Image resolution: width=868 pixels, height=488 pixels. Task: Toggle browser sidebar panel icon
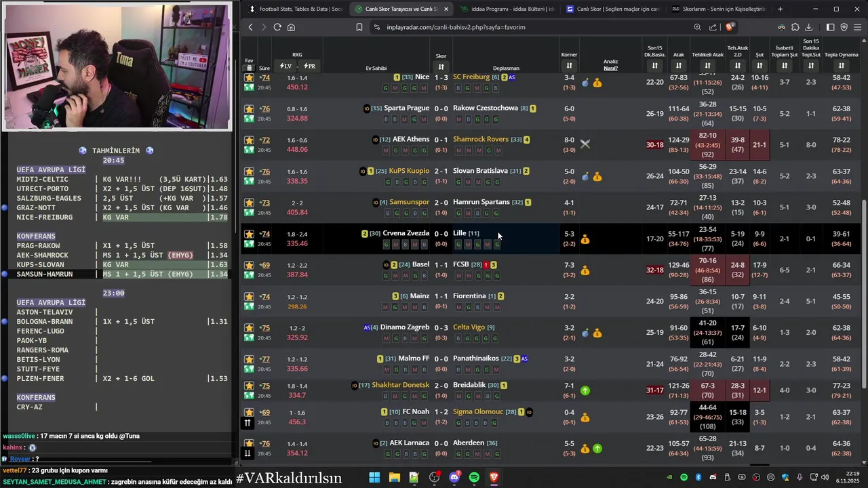[x=831, y=27]
